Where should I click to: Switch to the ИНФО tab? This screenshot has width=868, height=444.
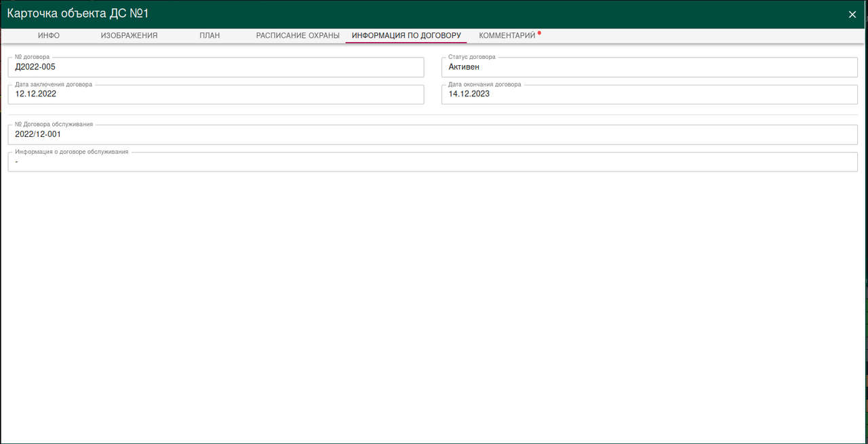[49, 35]
